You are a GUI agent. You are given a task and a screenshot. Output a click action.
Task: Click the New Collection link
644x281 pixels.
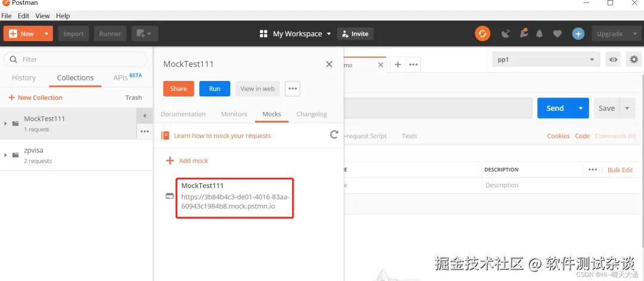click(x=35, y=98)
